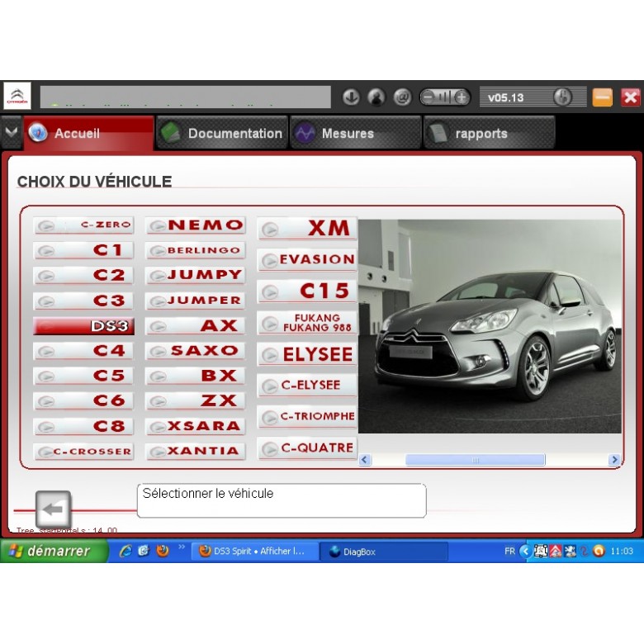644x644 pixels.
Task: Select the SAXO model
Action: (196, 351)
